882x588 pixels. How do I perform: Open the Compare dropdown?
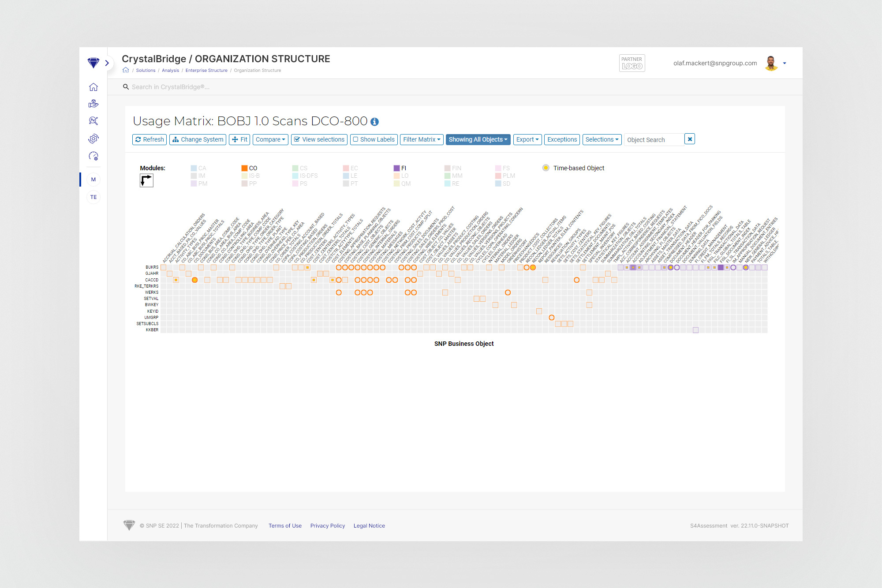[x=270, y=139]
